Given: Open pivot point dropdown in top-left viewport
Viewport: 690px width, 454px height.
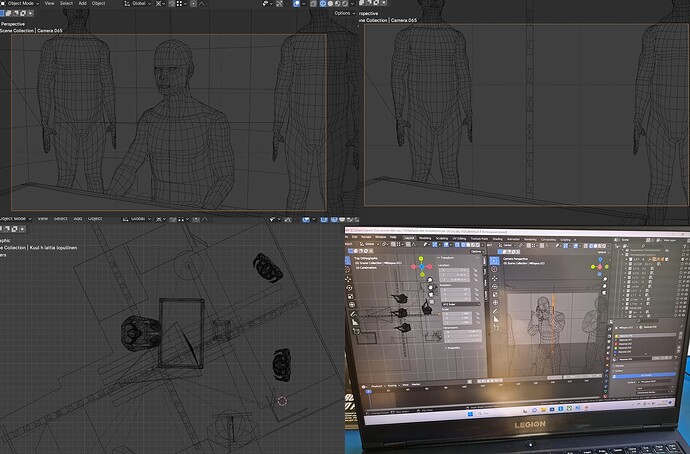Looking at the screenshot, I should (x=160, y=3).
